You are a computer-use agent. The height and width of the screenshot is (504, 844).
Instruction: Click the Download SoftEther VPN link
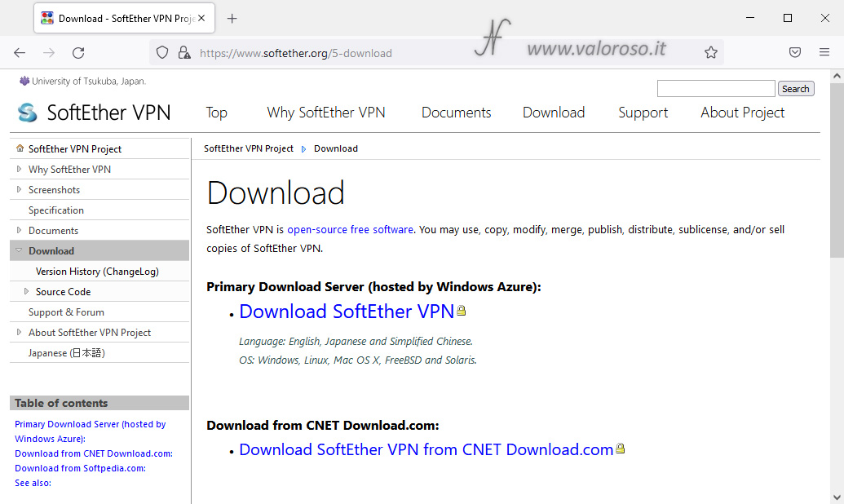(347, 312)
